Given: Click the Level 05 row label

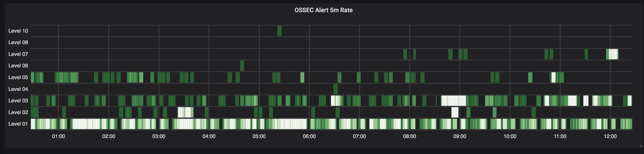Looking at the screenshot, I should [x=18, y=77].
